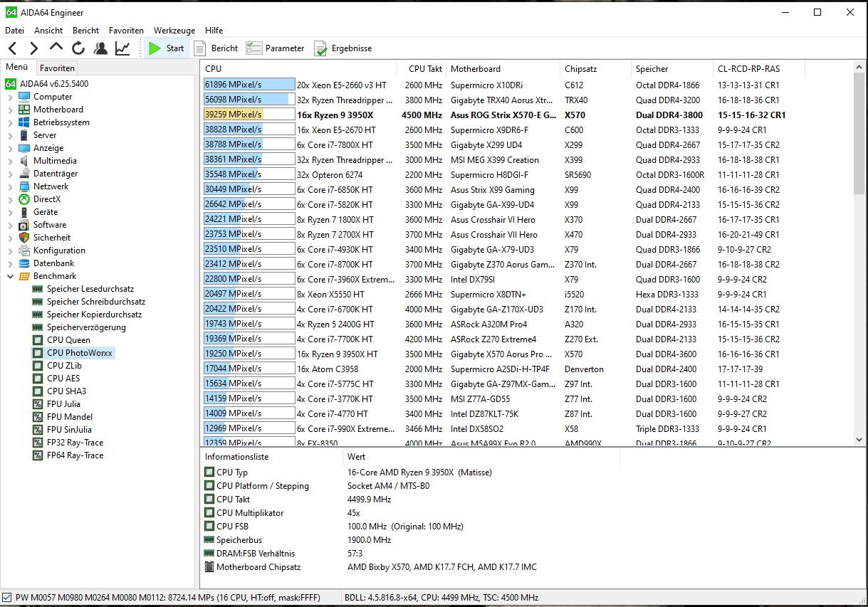
Task: Expand the Motherboard node using its arrow
Action: pyautogui.click(x=10, y=110)
